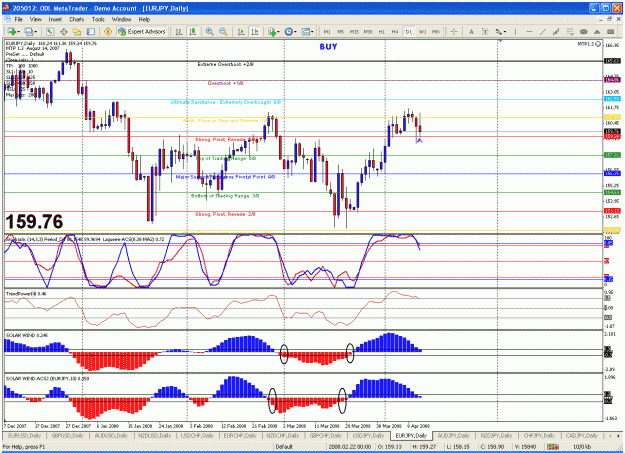Click the Zoom In magnifier
Image resolution: width=625 pixels, height=453 pixels.
pyautogui.click(x=209, y=32)
